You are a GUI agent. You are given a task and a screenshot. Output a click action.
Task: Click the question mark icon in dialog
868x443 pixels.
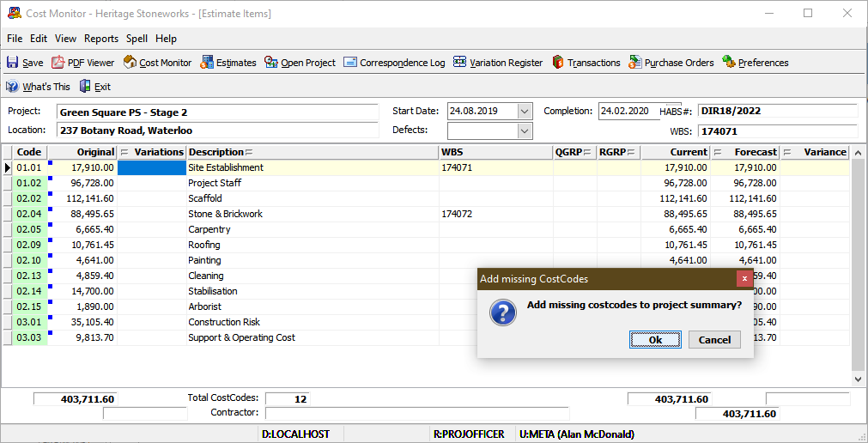502,313
